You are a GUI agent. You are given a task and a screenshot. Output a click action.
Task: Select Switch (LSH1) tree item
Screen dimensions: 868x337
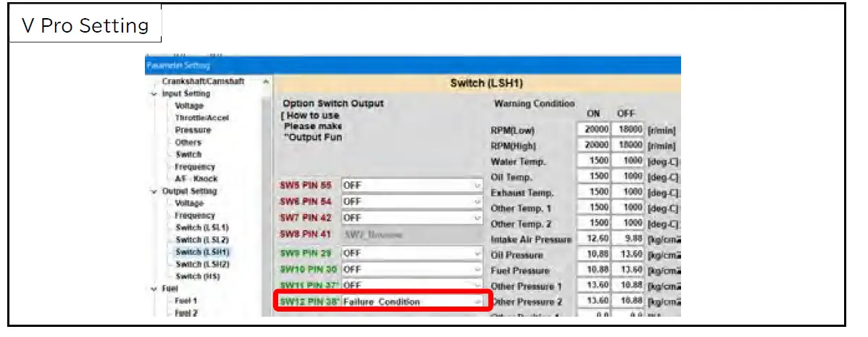pyautogui.click(x=202, y=251)
